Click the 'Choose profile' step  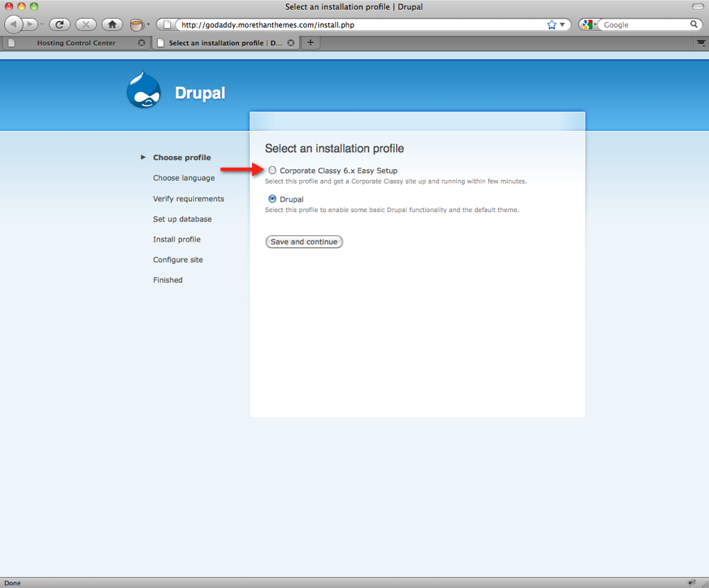click(x=182, y=157)
